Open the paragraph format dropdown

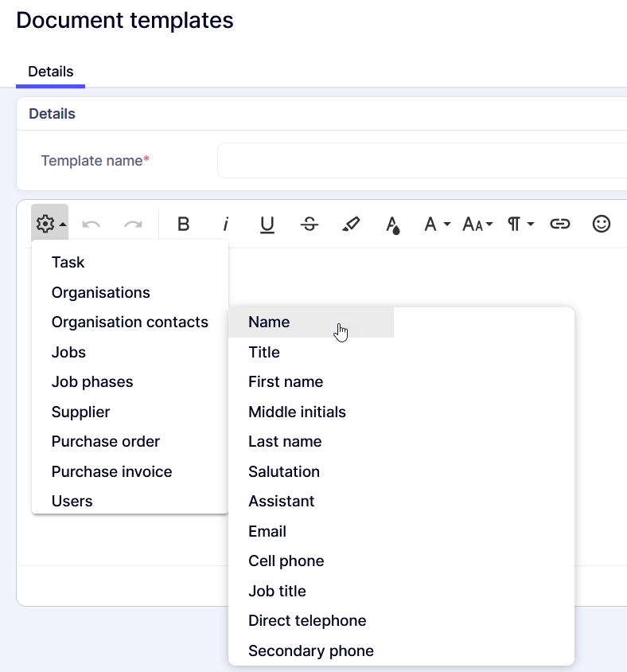click(520, 225)
